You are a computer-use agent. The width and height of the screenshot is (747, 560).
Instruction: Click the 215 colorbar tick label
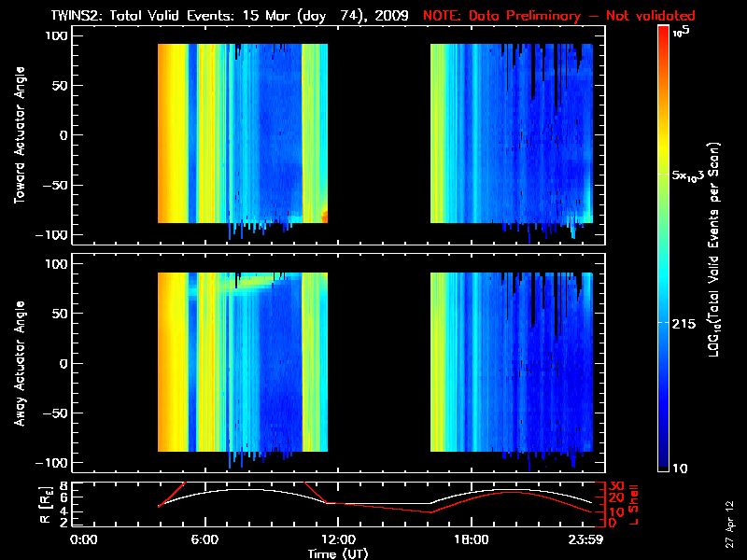pos(684,322)
